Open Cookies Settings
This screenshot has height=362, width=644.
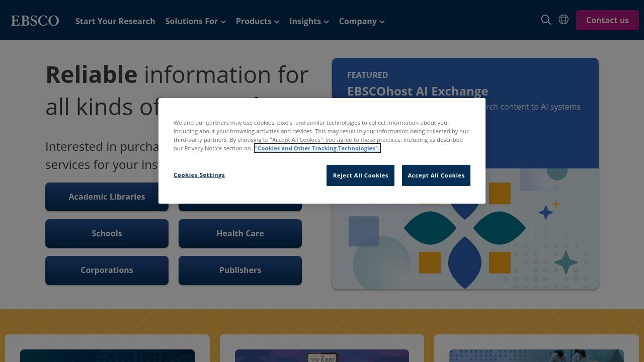click(199, 175)
